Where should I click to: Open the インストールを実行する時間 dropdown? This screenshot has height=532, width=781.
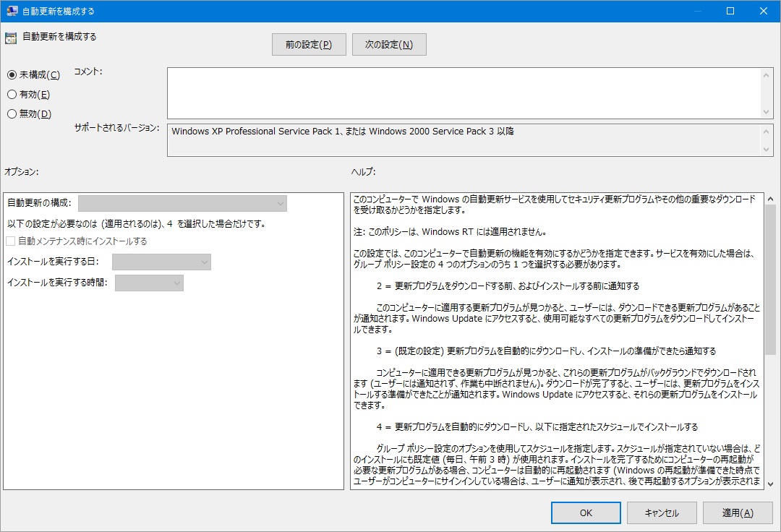[x=149, y=283]
